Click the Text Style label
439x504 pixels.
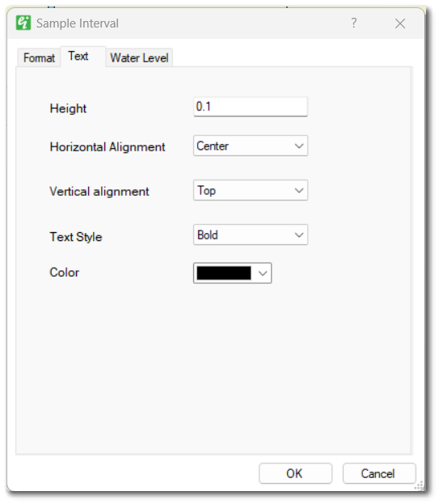[x=76, y=237]
